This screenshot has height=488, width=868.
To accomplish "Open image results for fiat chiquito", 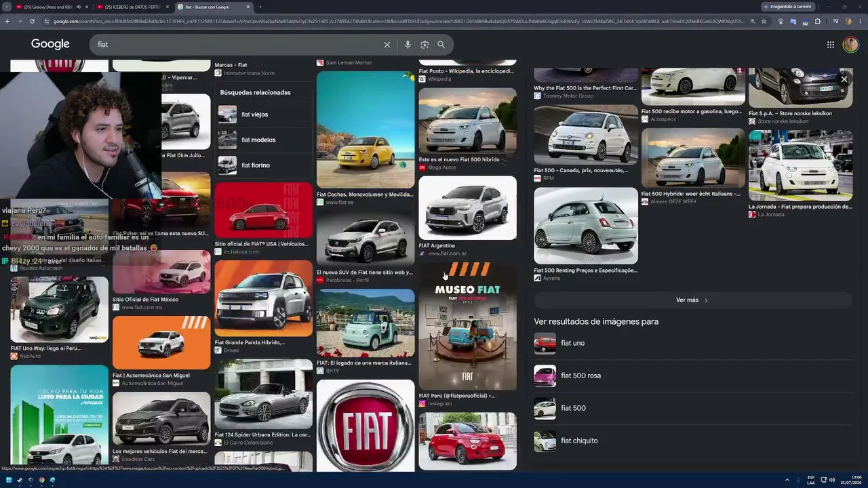I will (692, 441).
